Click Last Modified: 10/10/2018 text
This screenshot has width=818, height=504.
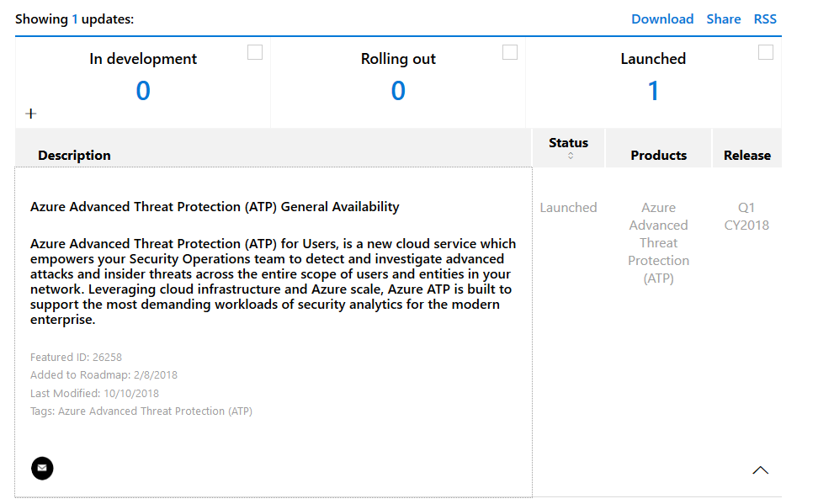point(94,394)
